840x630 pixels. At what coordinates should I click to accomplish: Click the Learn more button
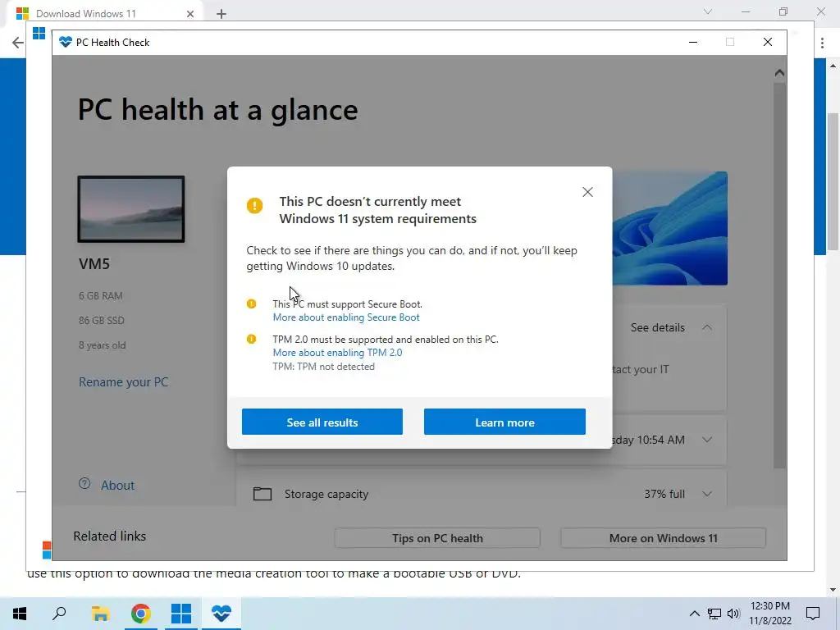pos(504,422)
